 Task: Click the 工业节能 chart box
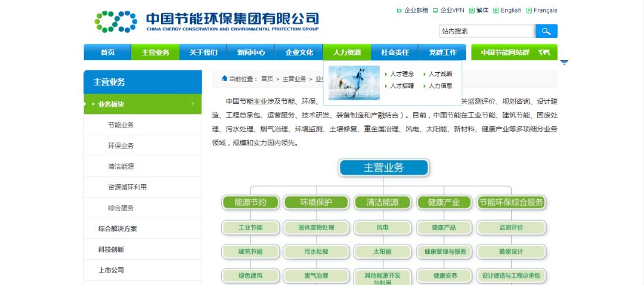point(250,228)
